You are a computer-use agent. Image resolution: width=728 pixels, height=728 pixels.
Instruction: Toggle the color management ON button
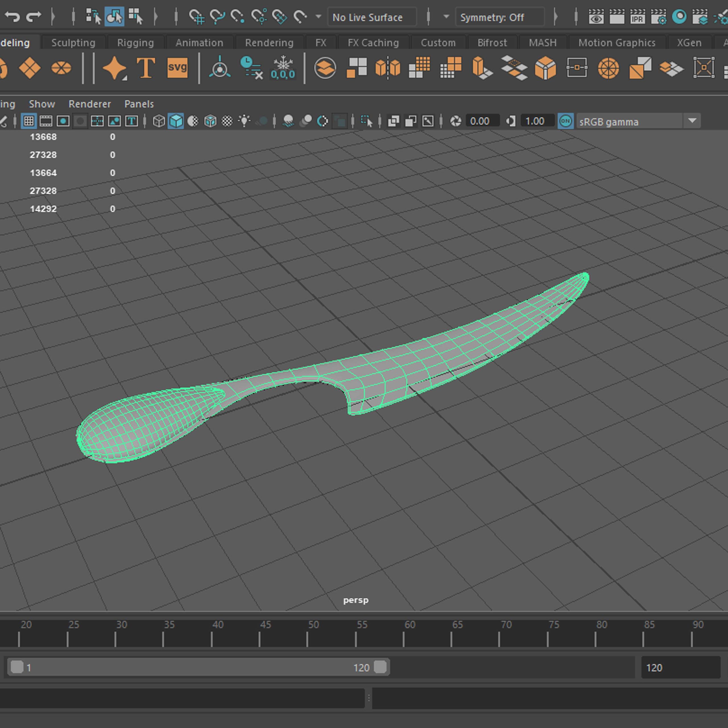coord(566,121)
